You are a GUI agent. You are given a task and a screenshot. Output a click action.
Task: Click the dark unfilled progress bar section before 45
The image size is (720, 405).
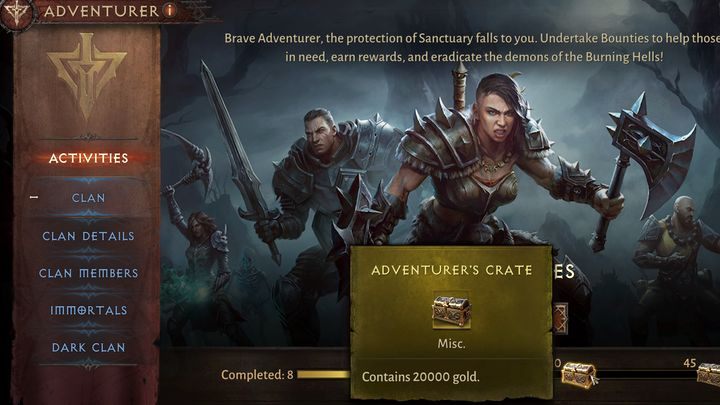tap(647, 375)
